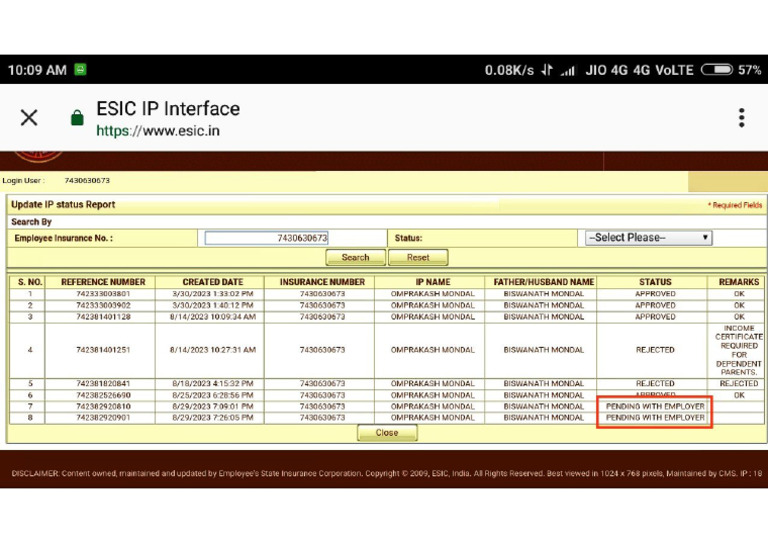Click PENDING WITH EMPLOYER status in row 7
The width and height of the screenshot is (768, 543).
click(x=655, y=406)
